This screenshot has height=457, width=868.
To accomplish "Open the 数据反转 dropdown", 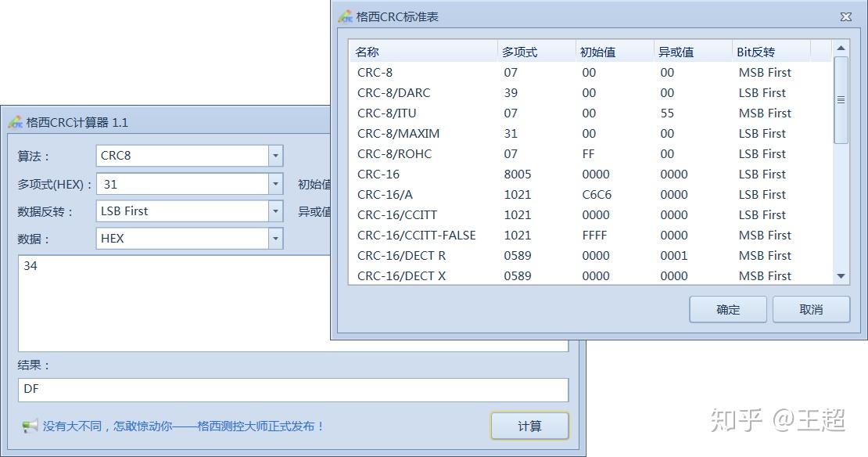I will point(275,211).
